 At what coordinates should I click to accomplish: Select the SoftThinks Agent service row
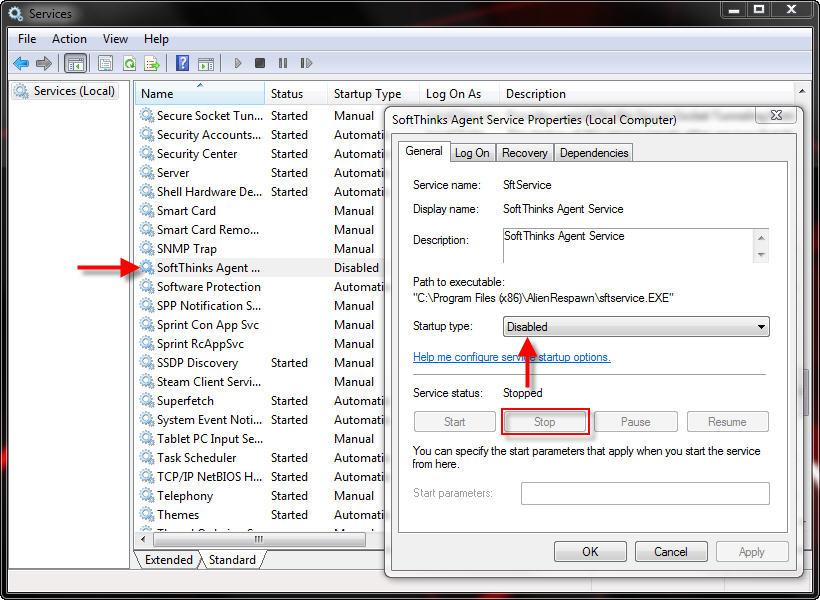(x=260, y=267)
